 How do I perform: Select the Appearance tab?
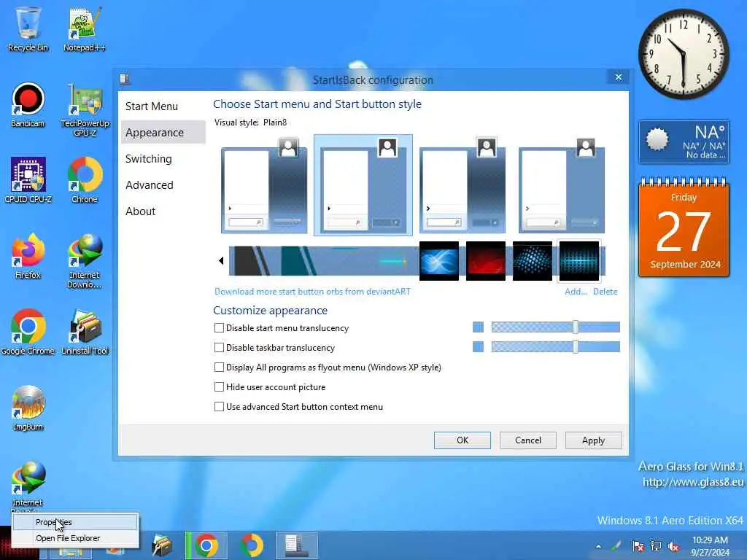tap(163, 133)
